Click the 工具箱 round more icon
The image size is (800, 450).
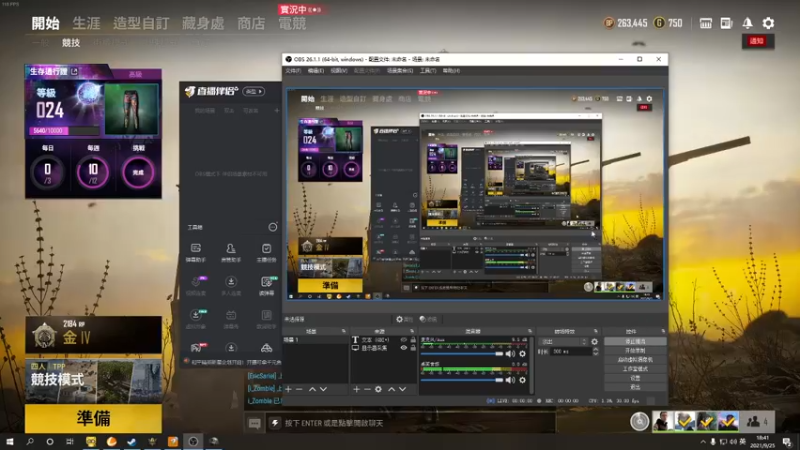click(x=273, y=227)
